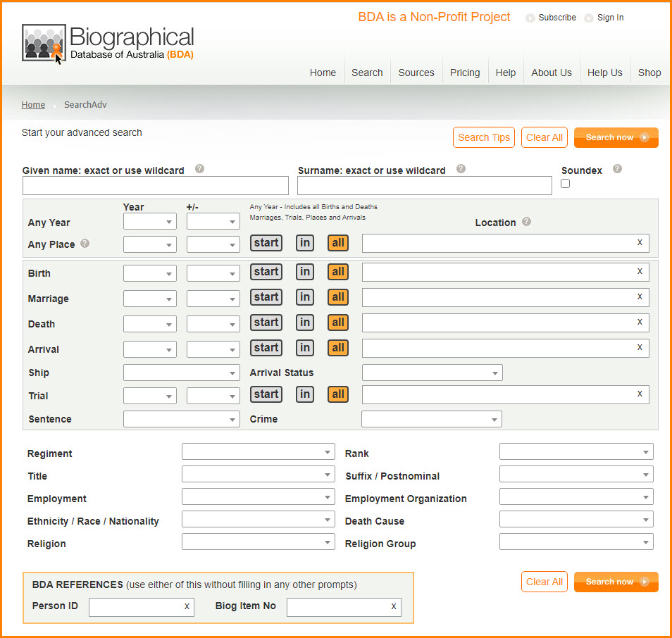
Task: Clear Any Place location with x
Action: [x=640, y=242]
